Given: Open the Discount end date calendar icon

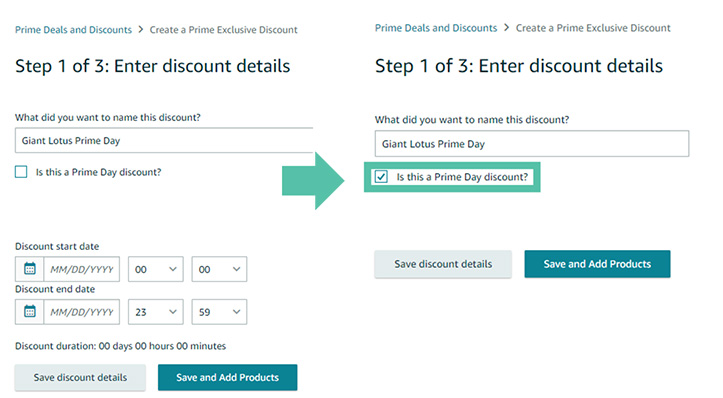Looking at the screenshot, I should coord(30,312).
